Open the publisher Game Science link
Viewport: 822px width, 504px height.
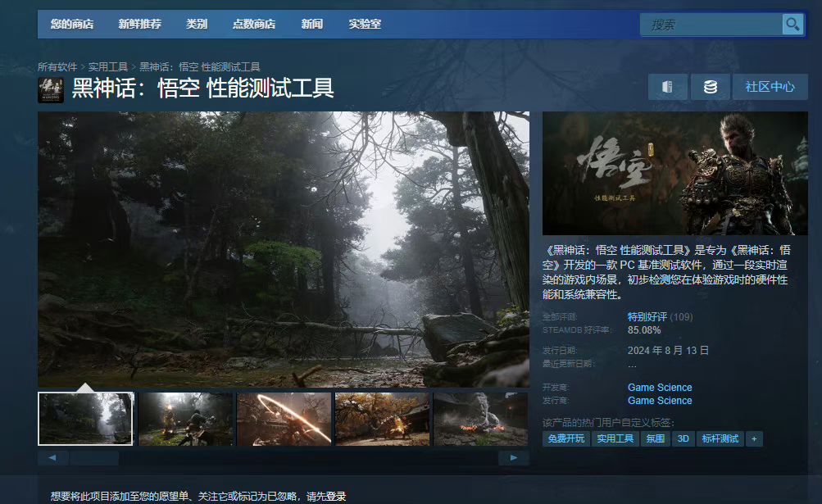point(660,400)
